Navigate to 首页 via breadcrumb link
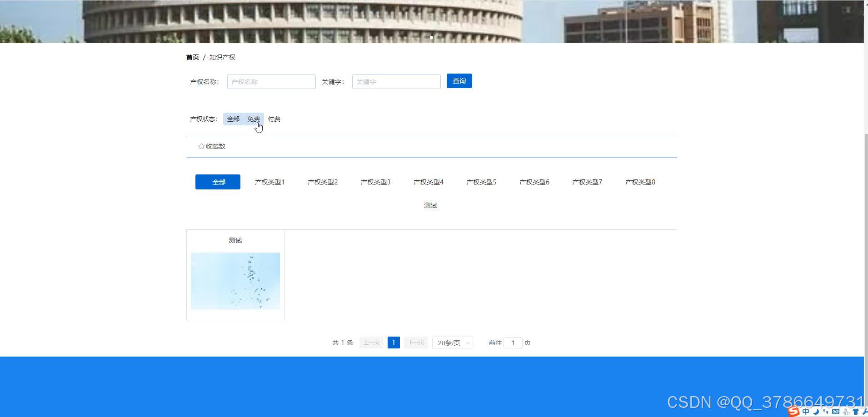Image resolution: width=868 pixels, height=417 pixels. [192, 57]
